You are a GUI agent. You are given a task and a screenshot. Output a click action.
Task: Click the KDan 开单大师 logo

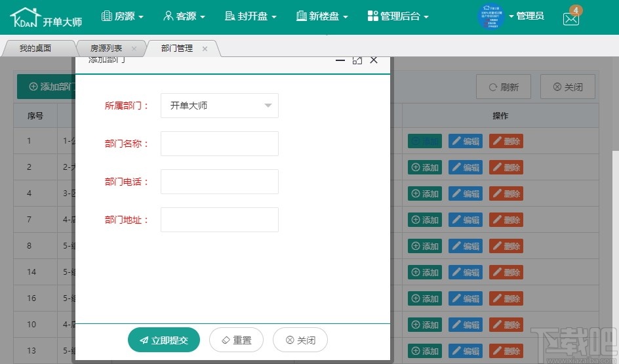click(x=46, y=18)
